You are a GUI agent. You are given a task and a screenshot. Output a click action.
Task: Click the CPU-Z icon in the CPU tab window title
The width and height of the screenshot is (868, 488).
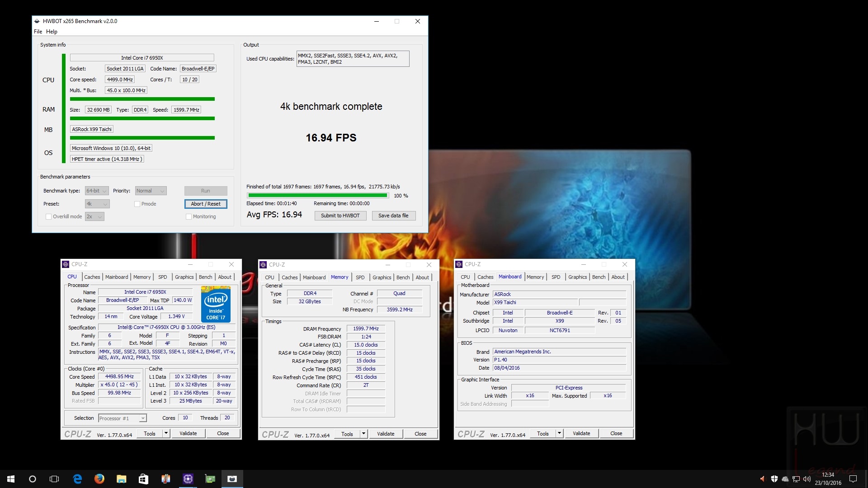pyautogui.click(x=66, y=264)
